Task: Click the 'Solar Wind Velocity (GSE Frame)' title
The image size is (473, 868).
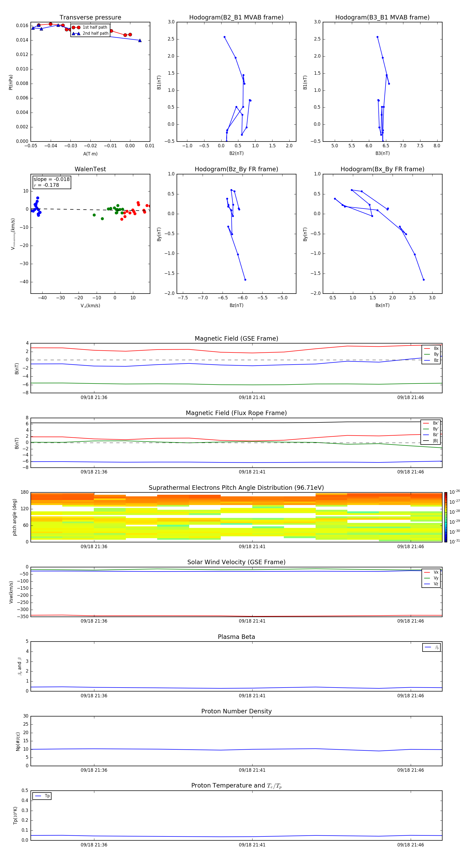Action: (236, 562)
